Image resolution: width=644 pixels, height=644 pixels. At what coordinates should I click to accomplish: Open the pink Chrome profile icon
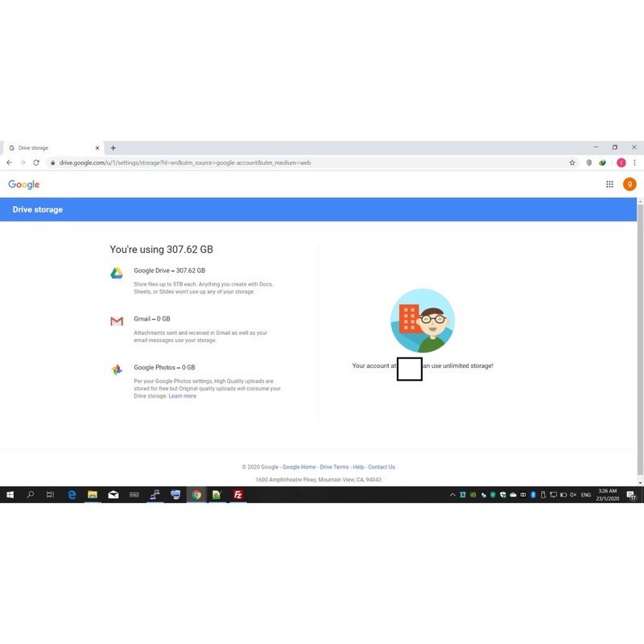621,163
